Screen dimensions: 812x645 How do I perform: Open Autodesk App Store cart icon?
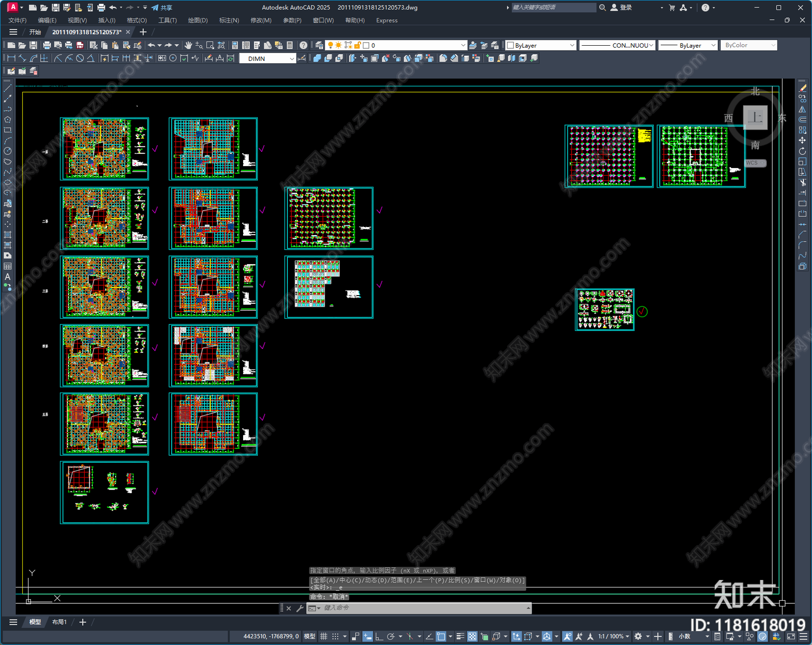click(x=672, y=8)
